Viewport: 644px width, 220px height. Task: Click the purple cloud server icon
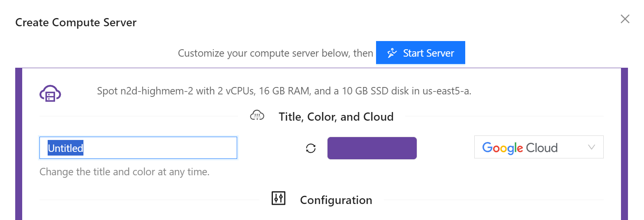[x=50, y=93]
